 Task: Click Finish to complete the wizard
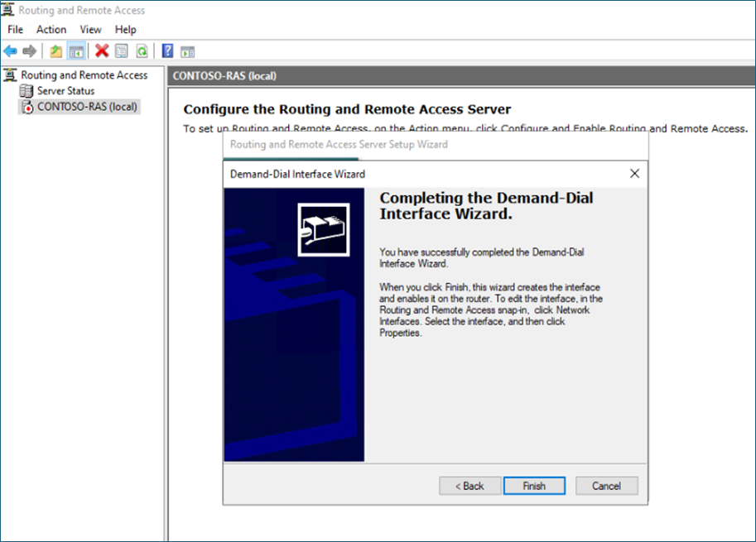[x=534, y=486]
